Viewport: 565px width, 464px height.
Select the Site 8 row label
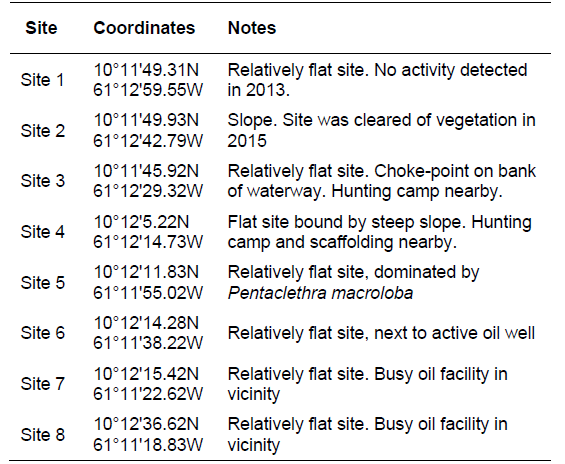[43, 434]
